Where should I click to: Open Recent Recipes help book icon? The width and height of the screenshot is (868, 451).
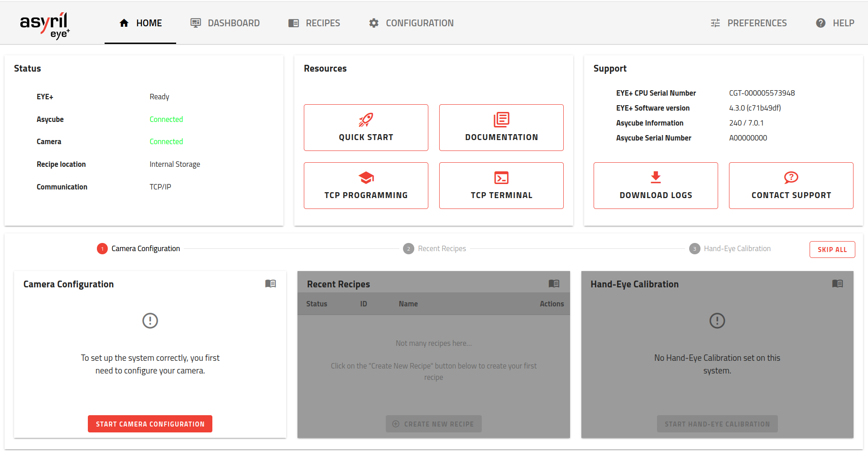(554, 284)
